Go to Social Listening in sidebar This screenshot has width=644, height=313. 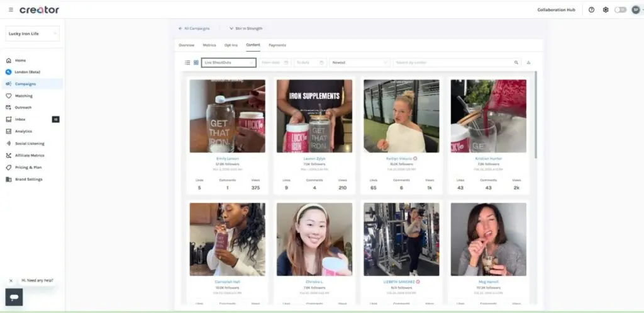(x=29, y=143)
